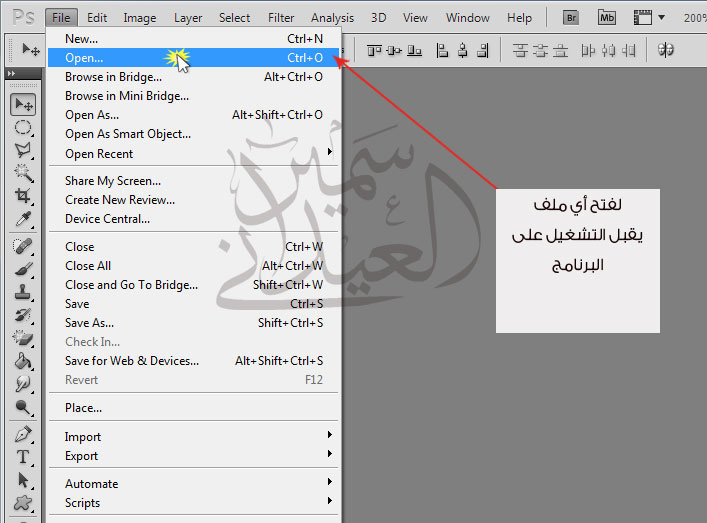This screenshot has width=707, height=523.
Task: Choose Save As... from File menu
Action: [x=193, y=323]
